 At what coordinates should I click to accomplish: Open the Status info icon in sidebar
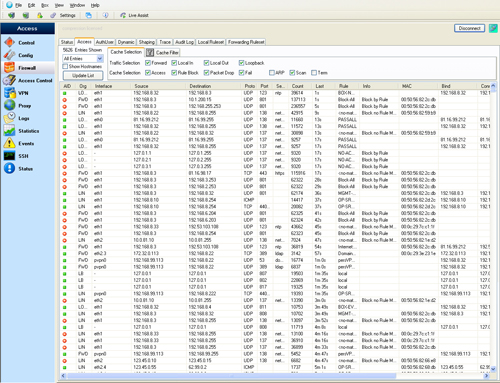coord(10,168)
